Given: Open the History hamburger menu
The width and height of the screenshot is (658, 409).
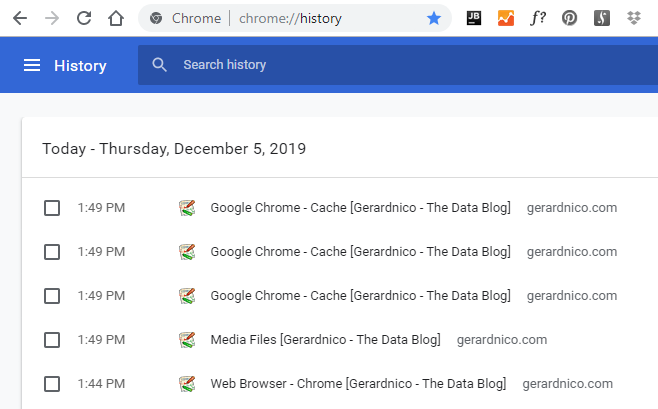Looking at the screenshot, I should coord(32,66).
